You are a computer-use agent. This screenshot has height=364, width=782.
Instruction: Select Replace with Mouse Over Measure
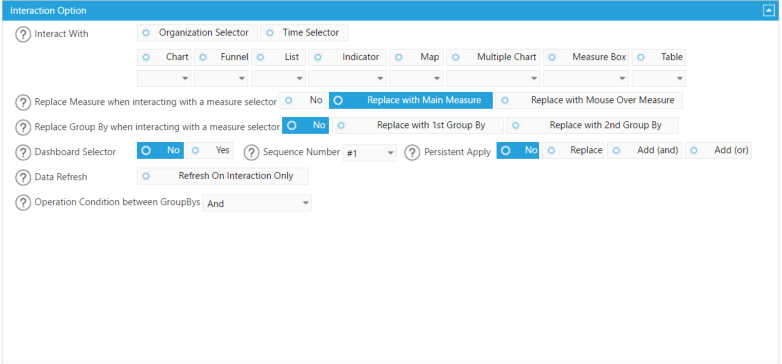click(x=589, y=100)
